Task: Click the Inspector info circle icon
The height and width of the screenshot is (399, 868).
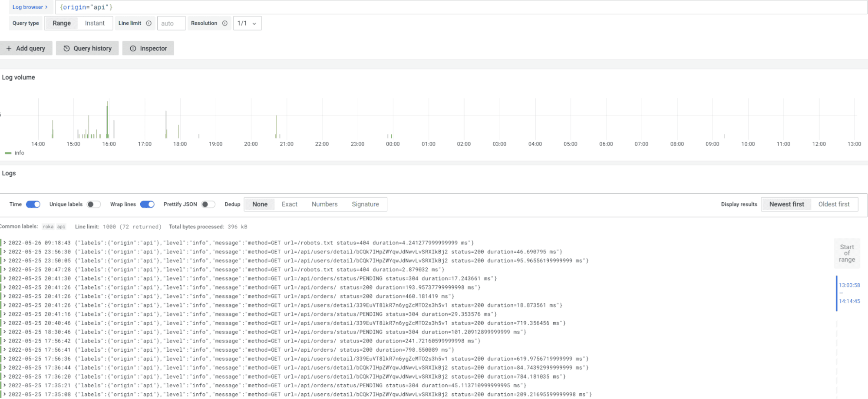Action: [x=133, y=48]
